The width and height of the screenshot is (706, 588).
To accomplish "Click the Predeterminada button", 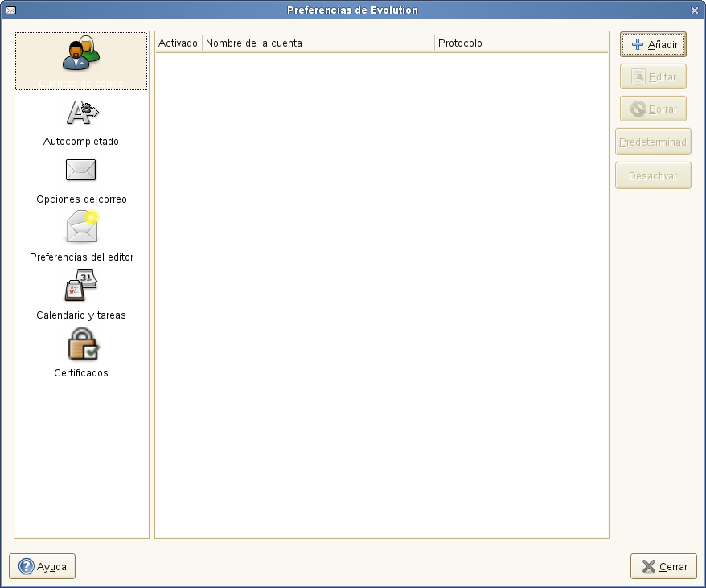I will pos(653,142).
